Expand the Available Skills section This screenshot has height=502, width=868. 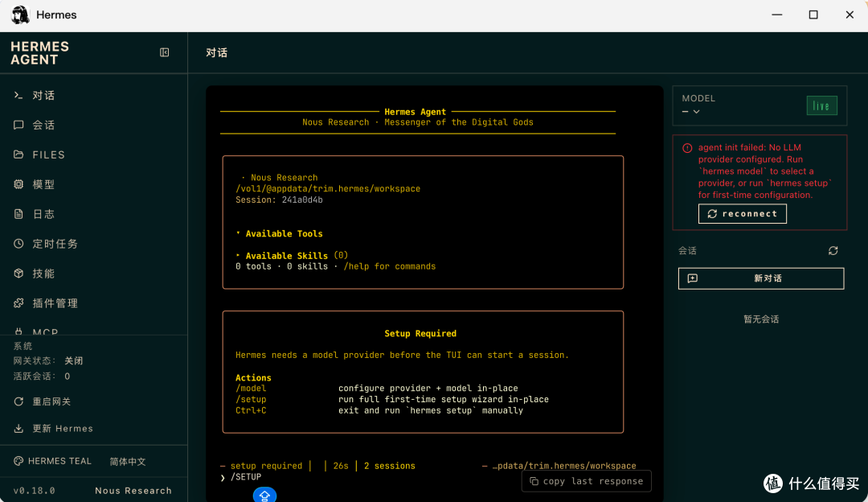[x=291, y=256]
